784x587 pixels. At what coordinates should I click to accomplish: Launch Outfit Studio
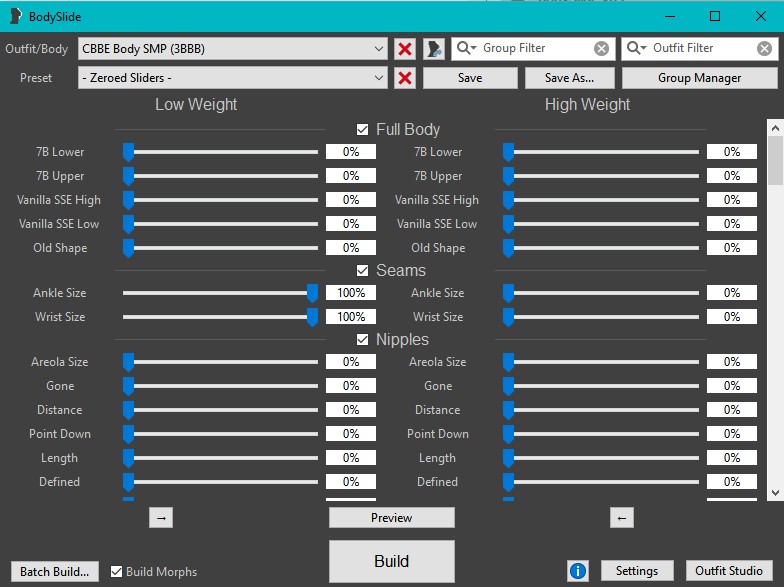coord(729,570)
